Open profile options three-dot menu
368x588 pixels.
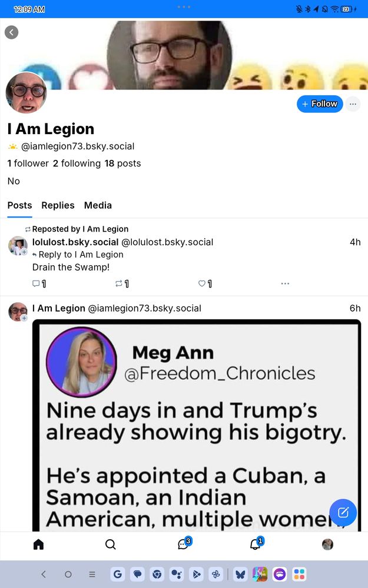353,104
